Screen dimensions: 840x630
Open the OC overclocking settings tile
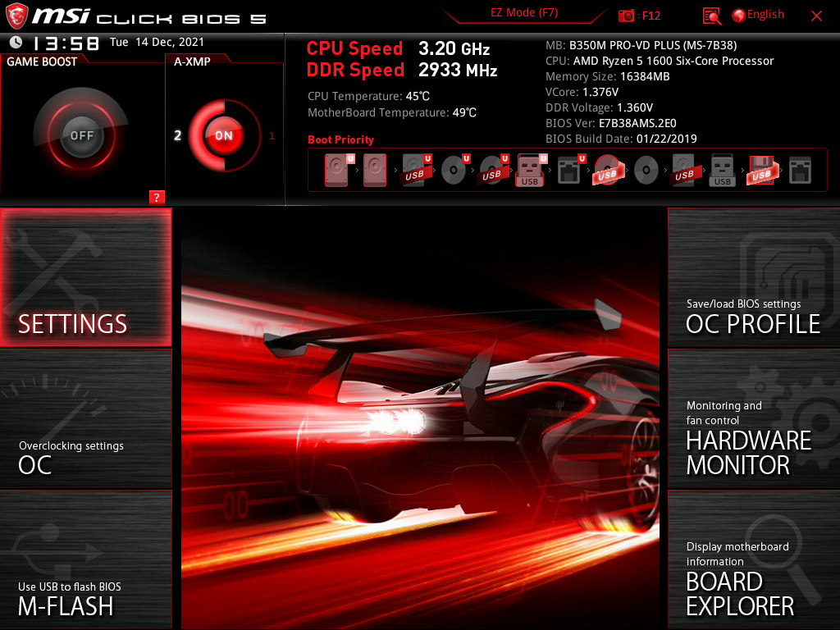tap(85, 419)
